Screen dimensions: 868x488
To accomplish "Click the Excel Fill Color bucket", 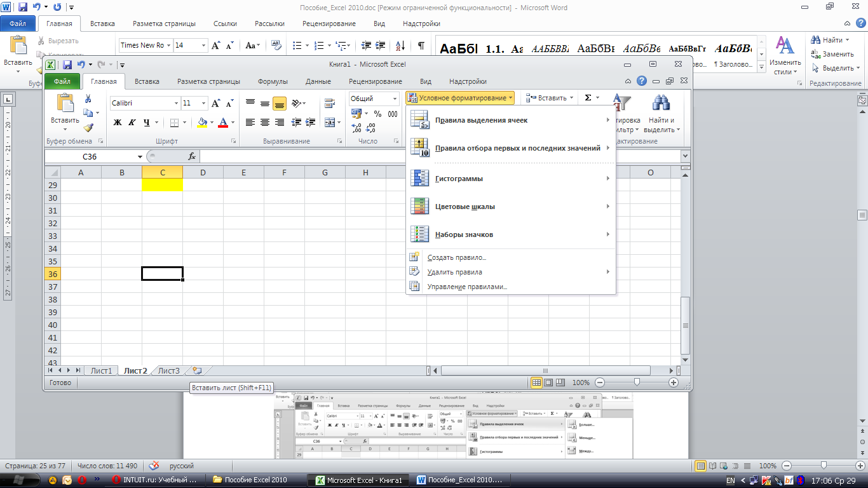I will point(202,123).
